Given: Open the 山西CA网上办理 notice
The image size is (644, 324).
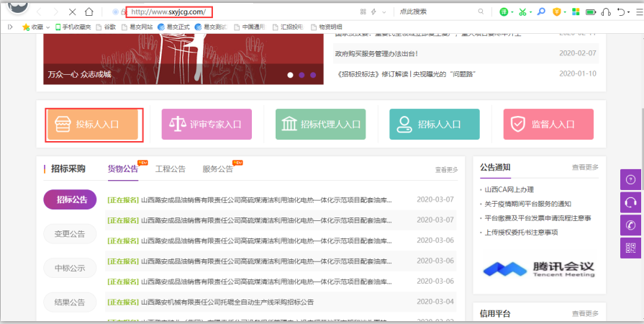Looking at the screenshot, I should point(509,189).
